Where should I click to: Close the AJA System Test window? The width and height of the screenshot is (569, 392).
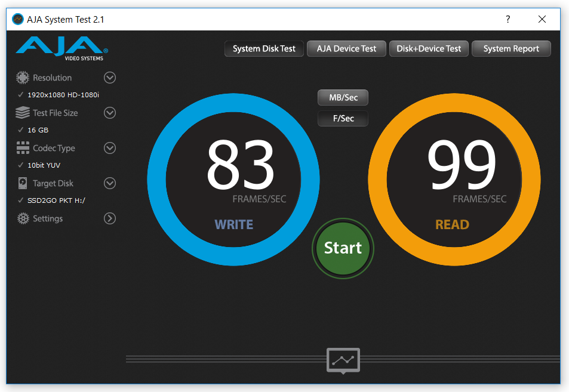[542, 19]
